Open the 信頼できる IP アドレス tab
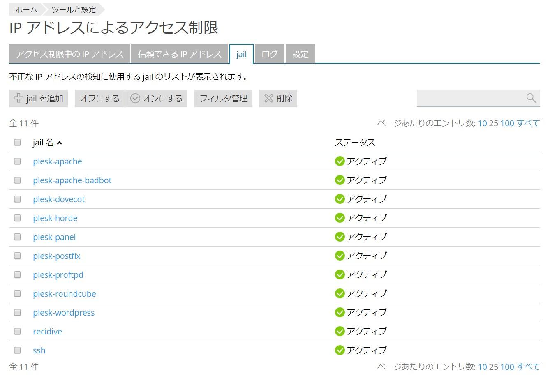This screenshot has height=392, width=550. [x=180, y=54]
